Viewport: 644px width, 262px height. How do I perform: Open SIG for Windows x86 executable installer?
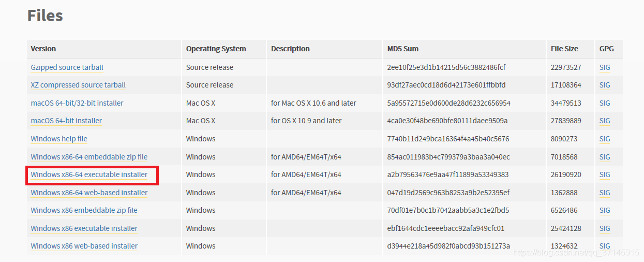coord(605,228)
